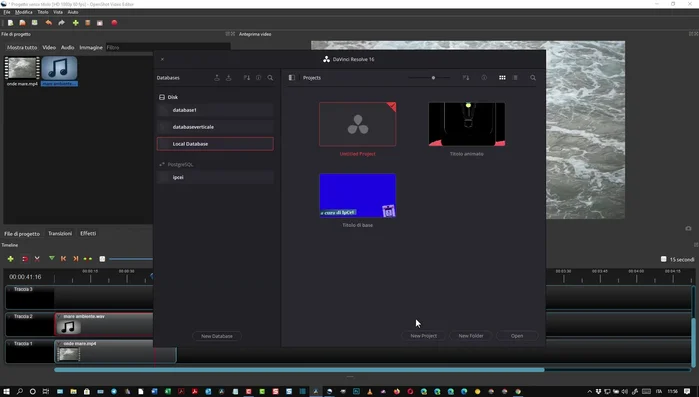
Task: Click the New Project button
Action: (424, 336)
